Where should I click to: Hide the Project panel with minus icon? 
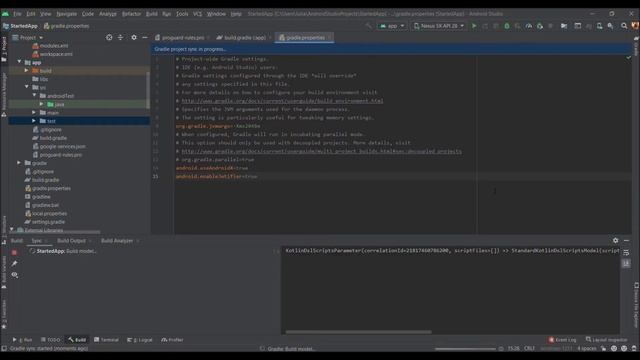(144, 38)
